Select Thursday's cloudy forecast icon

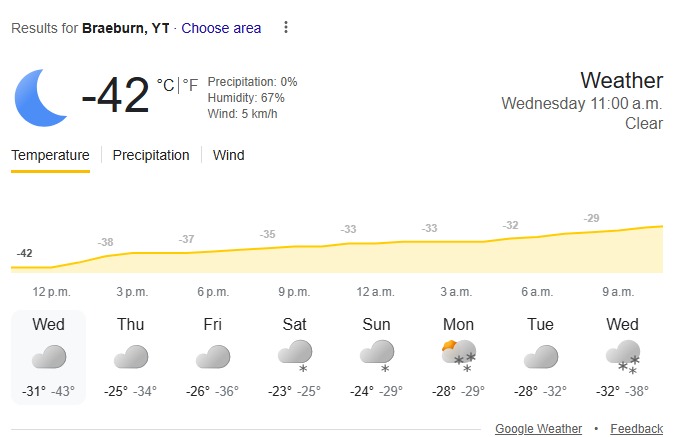(131, 356)
